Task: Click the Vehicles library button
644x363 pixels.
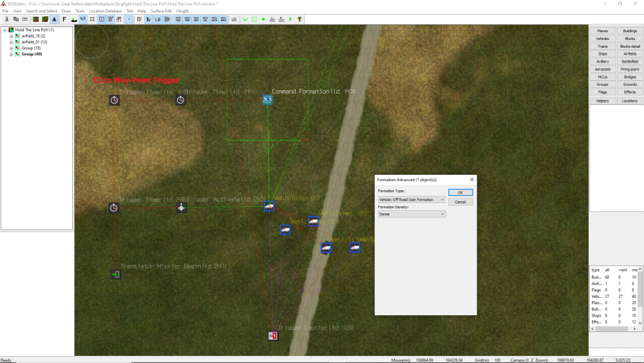Action: [x=603, y=39]
